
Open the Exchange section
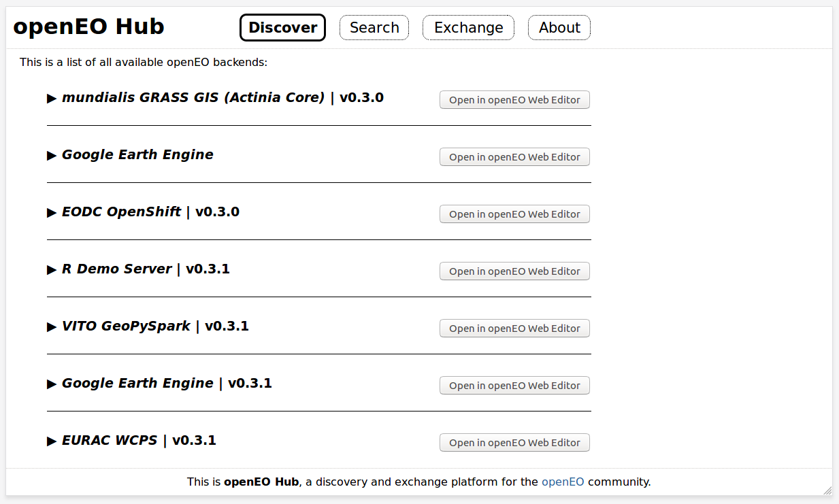468,27
